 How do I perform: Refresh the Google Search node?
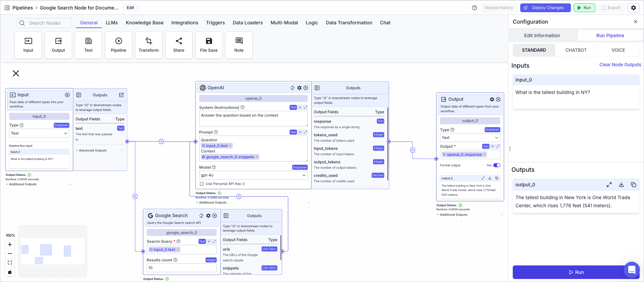pyautogui.click(x=202, y=216)
